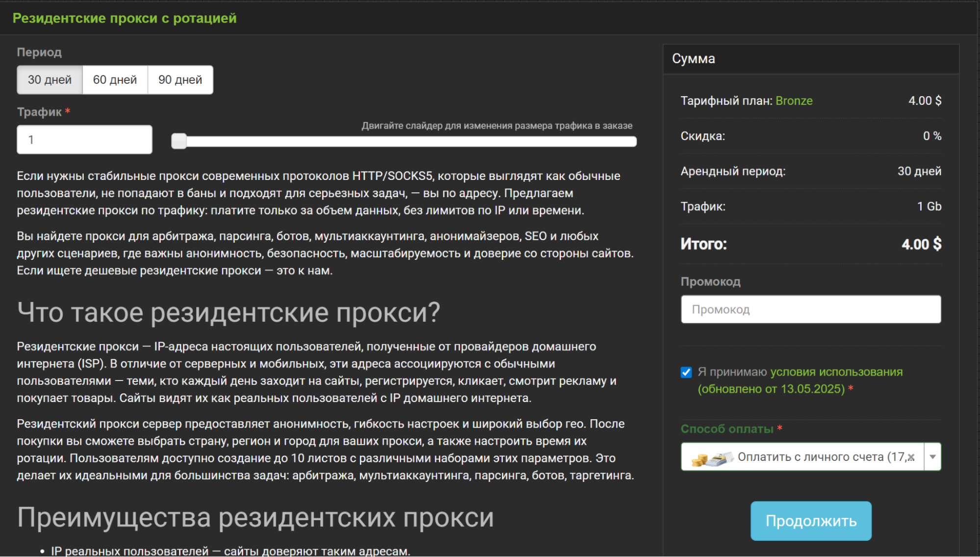Uncheck the terms acceptance checkbox
980x557 pixels.
pyautogui.click(x=685, y=372)
